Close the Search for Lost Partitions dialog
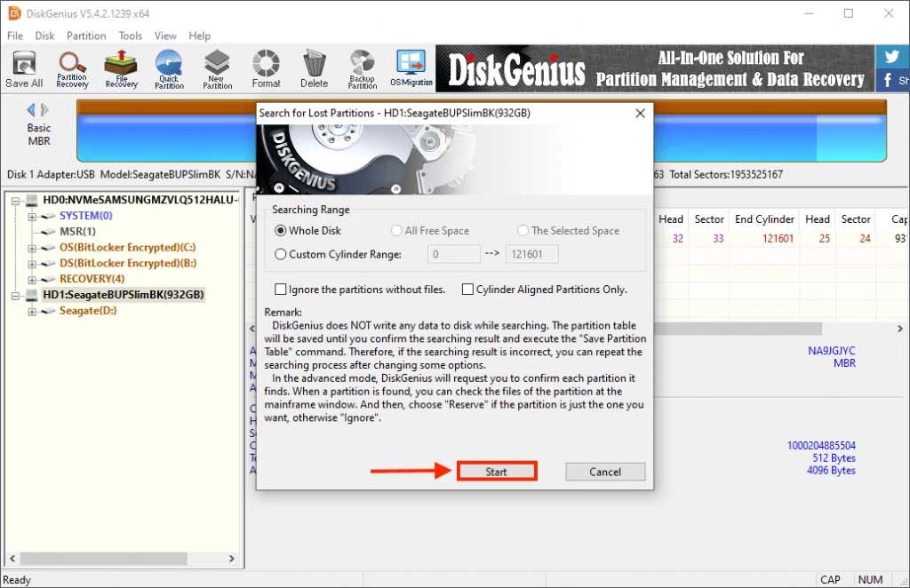Viewport: 910px width, 588px height. click(640, 113)
